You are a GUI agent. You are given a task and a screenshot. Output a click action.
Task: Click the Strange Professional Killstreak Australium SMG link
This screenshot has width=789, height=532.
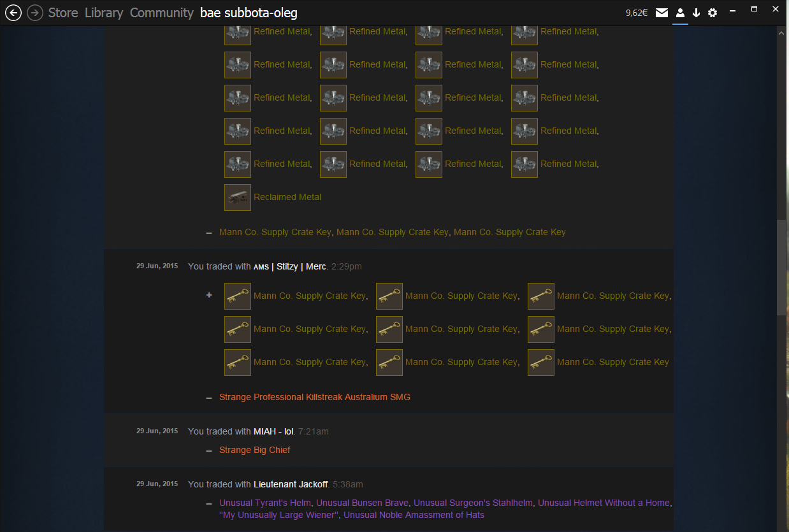coord(315,397)
